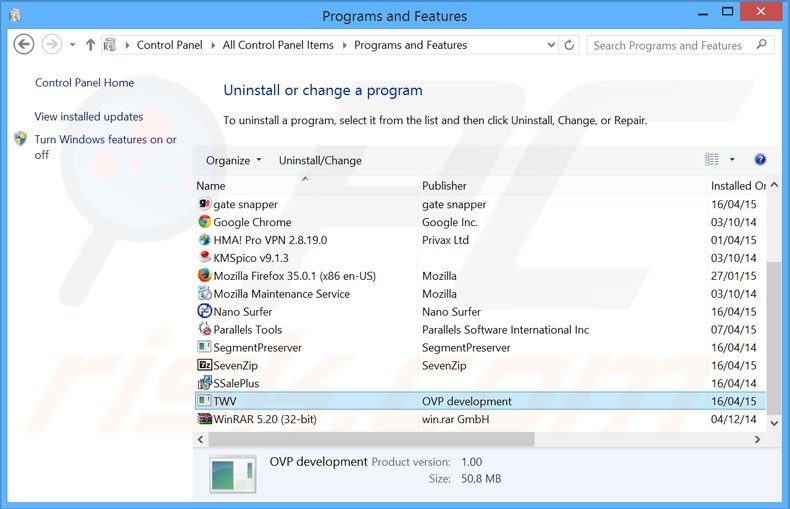Click the SegmentPreserver icon
This screenshot has width=790, height=509.
pos(204,347)
